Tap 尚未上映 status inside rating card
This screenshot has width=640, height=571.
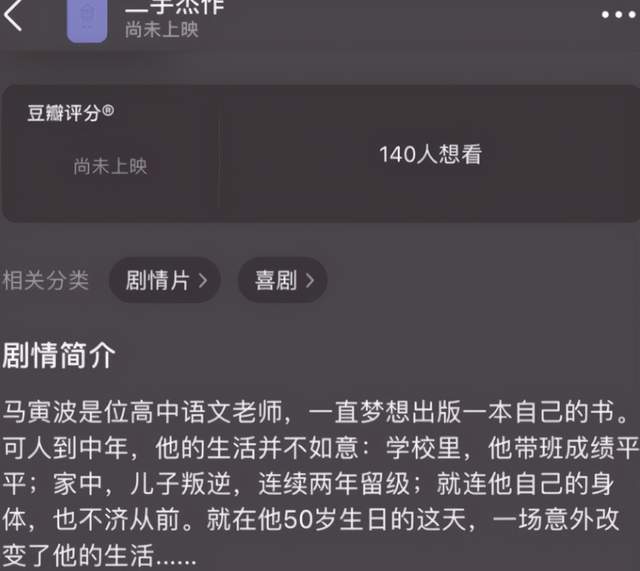110,166
